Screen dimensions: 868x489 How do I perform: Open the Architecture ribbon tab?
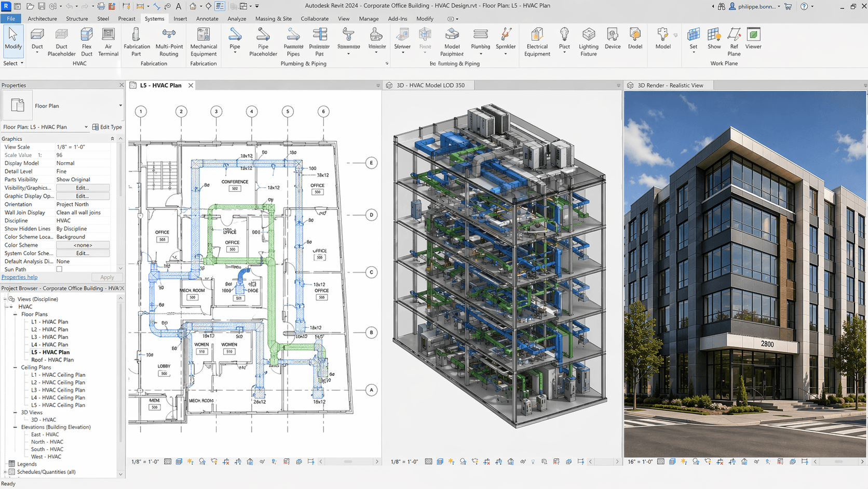coord(42,19)
